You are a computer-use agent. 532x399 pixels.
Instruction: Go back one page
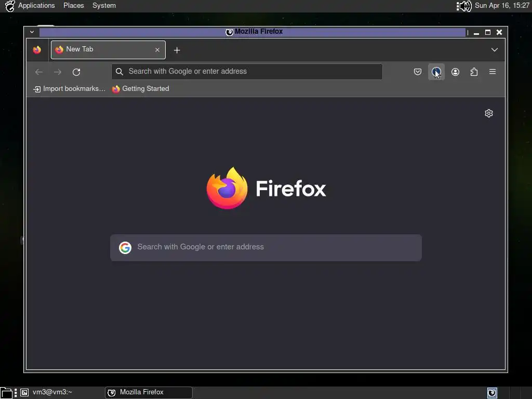point(39,72)
